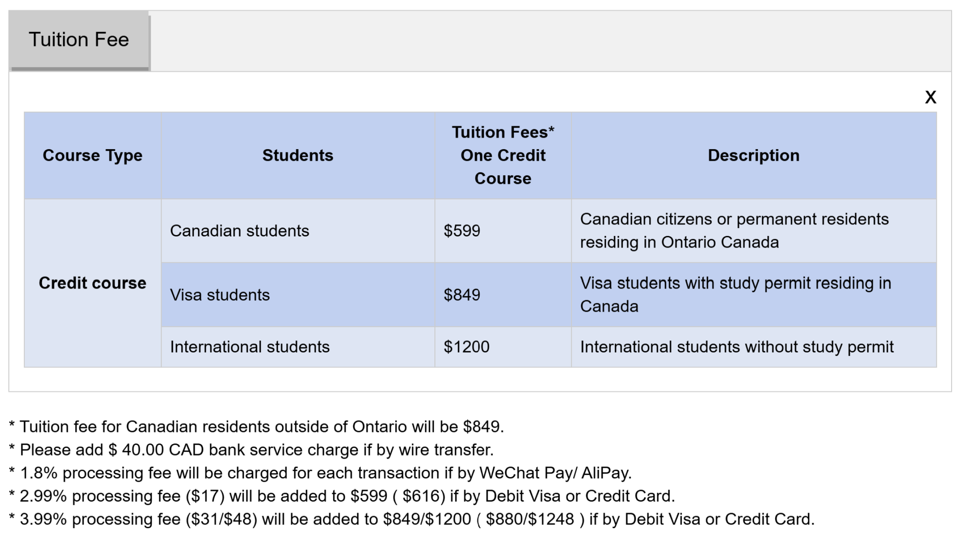Click the Credit course row label
This screenshot has width=960, height=560.
click(x=92, y=283)
